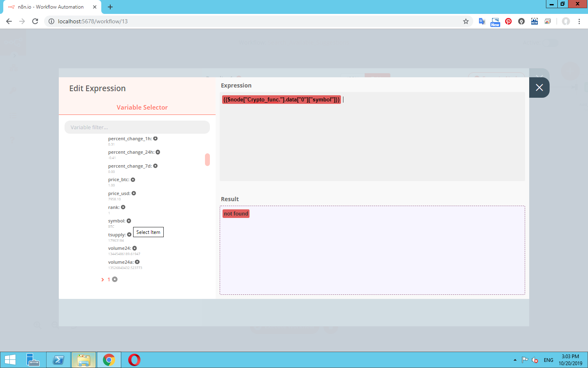Open the tray volume speaker icon
Screen dimensions: 588x368
coord(535,360)
